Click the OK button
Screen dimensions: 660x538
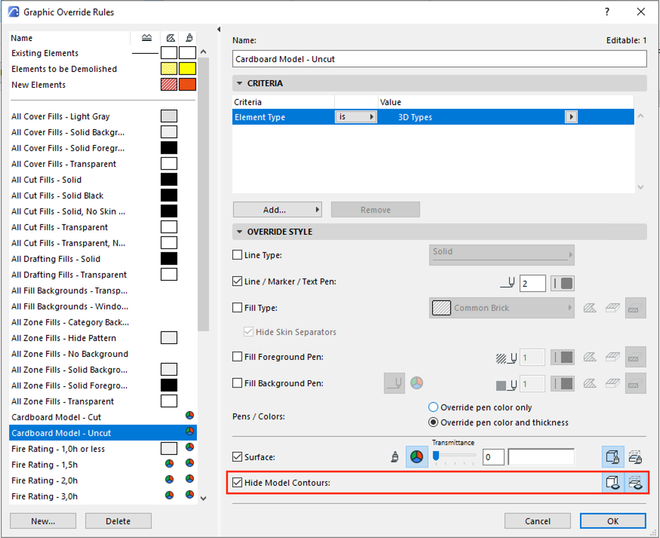pyautogui.click(x=613, y=521)
